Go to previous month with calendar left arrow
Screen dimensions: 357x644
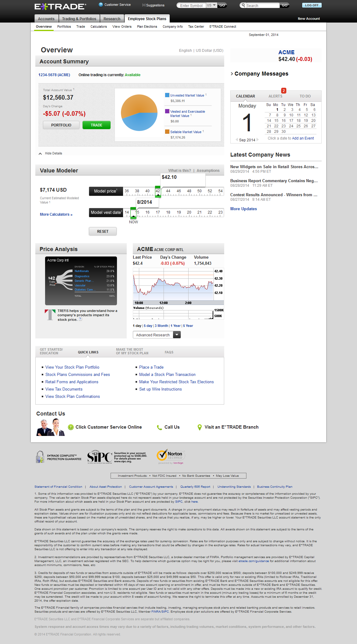tap(237, 140)
